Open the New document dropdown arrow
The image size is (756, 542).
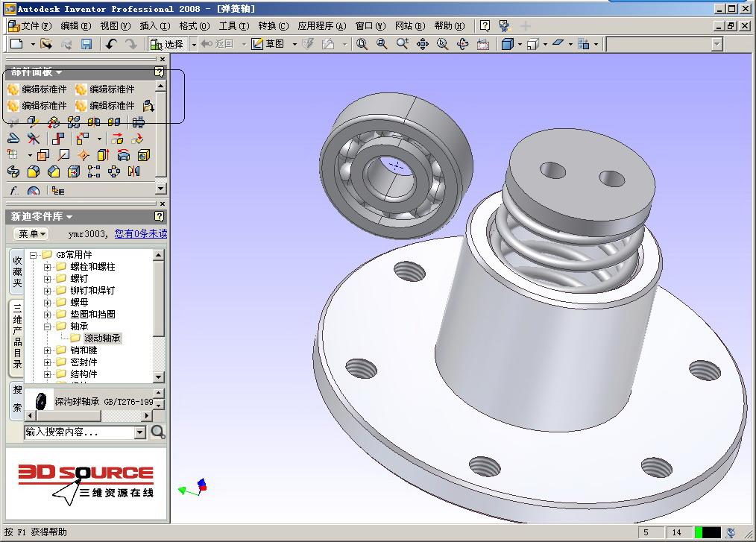point(33,45)
